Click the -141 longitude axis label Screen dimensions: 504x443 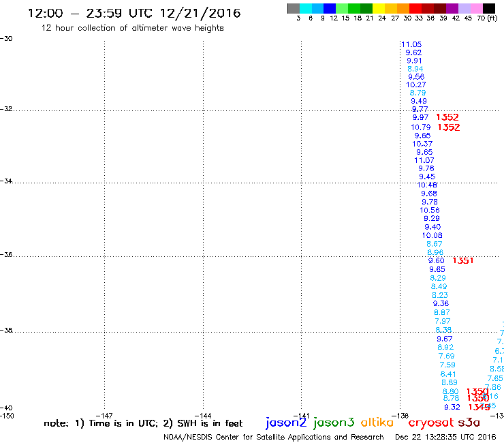pyautogui.click(x=301, y=416)
